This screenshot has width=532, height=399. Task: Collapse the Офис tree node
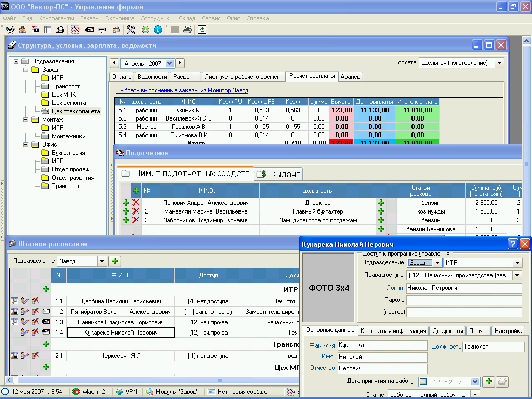point(26,144)
